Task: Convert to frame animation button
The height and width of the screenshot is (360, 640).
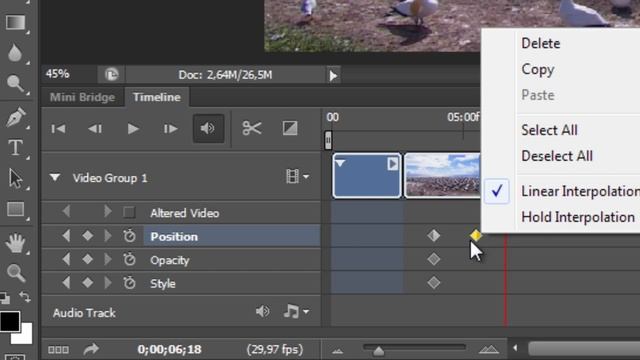Action: click(58, 350)
